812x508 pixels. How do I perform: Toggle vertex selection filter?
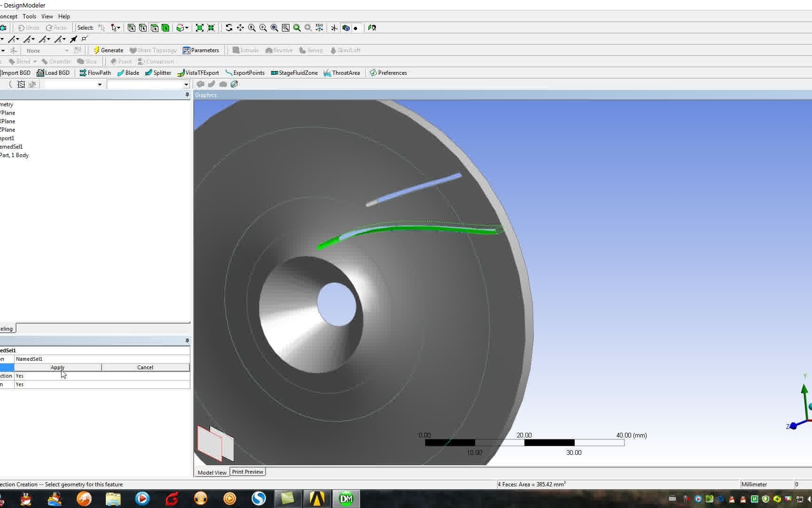[131, 28]
